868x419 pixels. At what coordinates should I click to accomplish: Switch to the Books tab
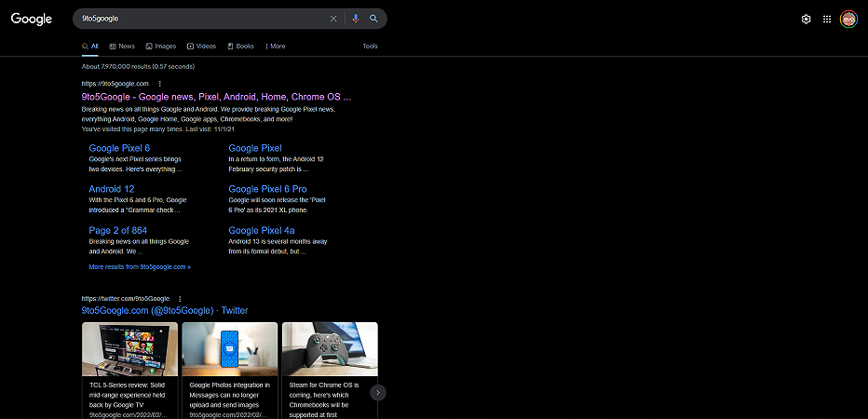coord(241,47)
